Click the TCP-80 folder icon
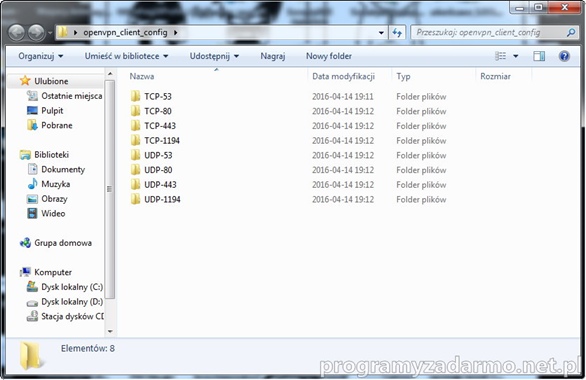The height and width of the screenshot is (380, 586). click(x=135, y=111)
